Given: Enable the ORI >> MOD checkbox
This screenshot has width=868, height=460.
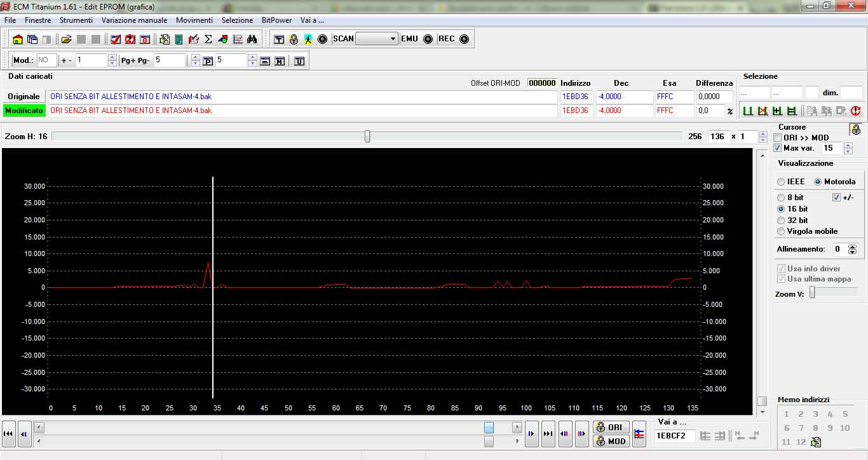Looking at the screenshot, I should [x=778, y=137].
